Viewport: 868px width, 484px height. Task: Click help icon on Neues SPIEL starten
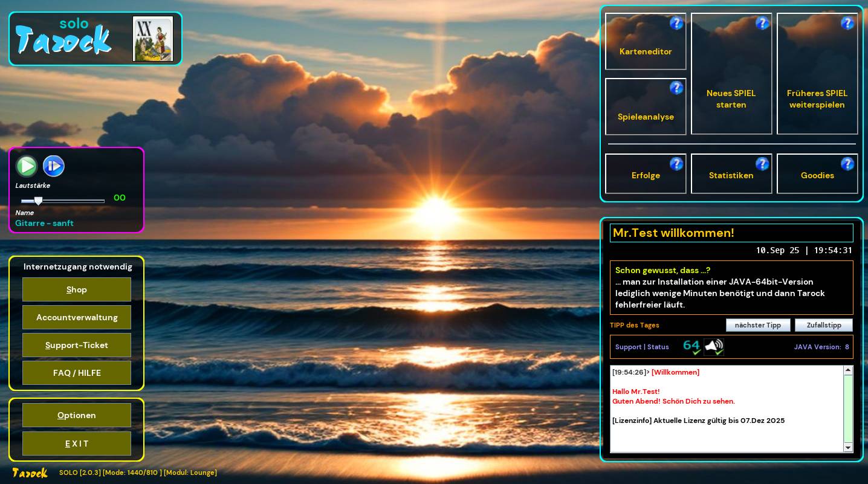click(762, 24)
